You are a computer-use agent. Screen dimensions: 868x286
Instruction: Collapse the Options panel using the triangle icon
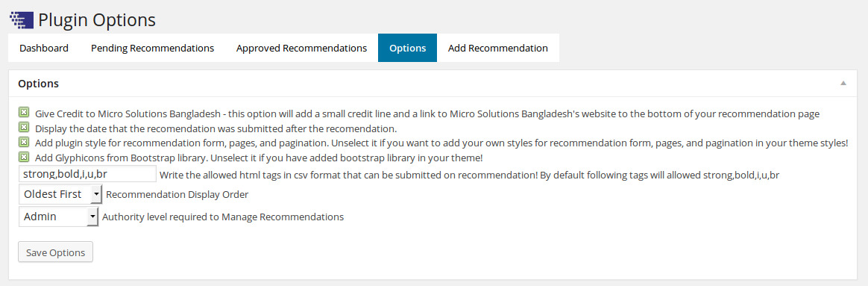coord(843,83)
